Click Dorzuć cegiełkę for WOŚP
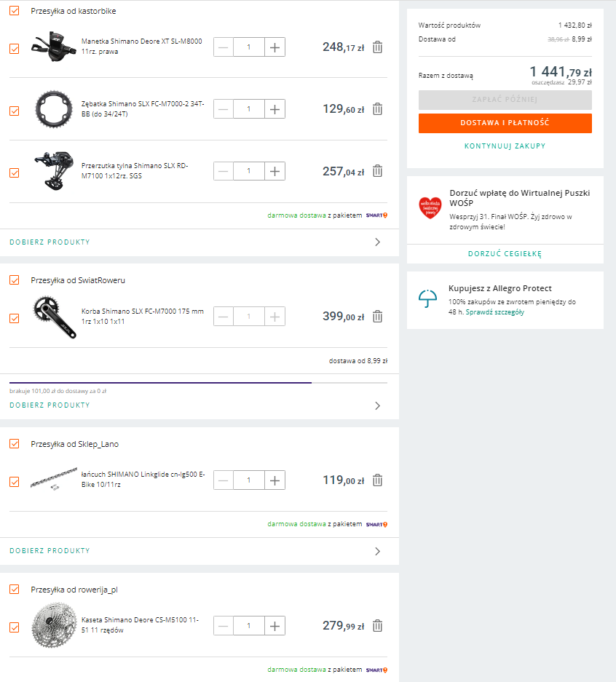616x682 pixels. coord(505,254)
